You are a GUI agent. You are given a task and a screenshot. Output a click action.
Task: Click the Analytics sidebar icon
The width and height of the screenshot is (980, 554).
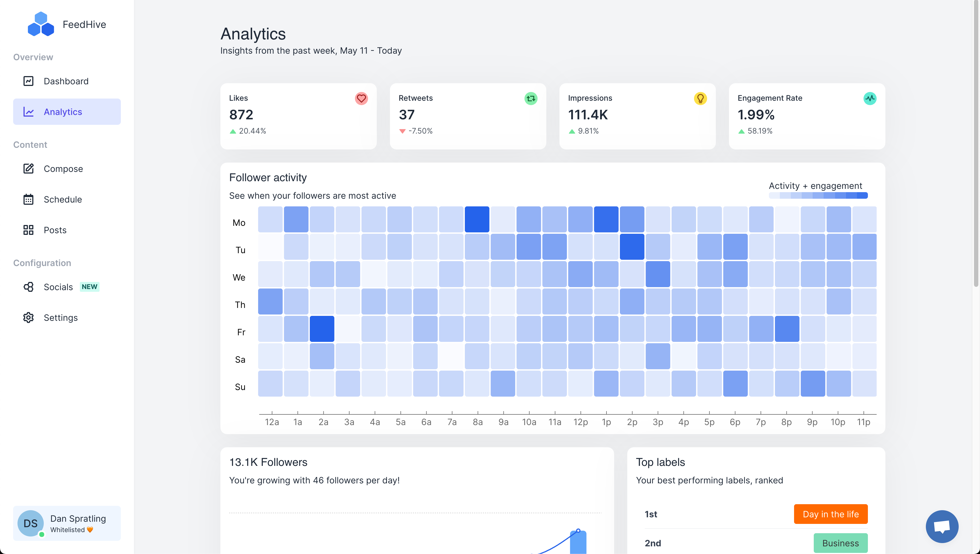(x=28, y=111)
